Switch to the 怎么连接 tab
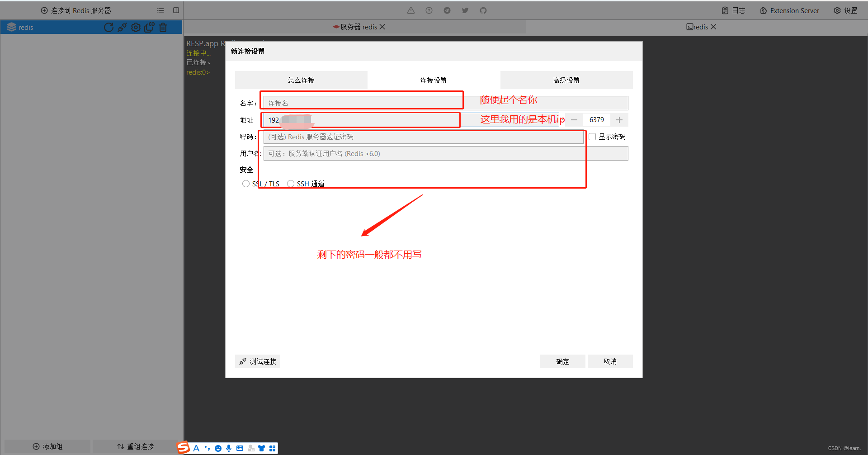The image size is (868, 455). (301, 80)
